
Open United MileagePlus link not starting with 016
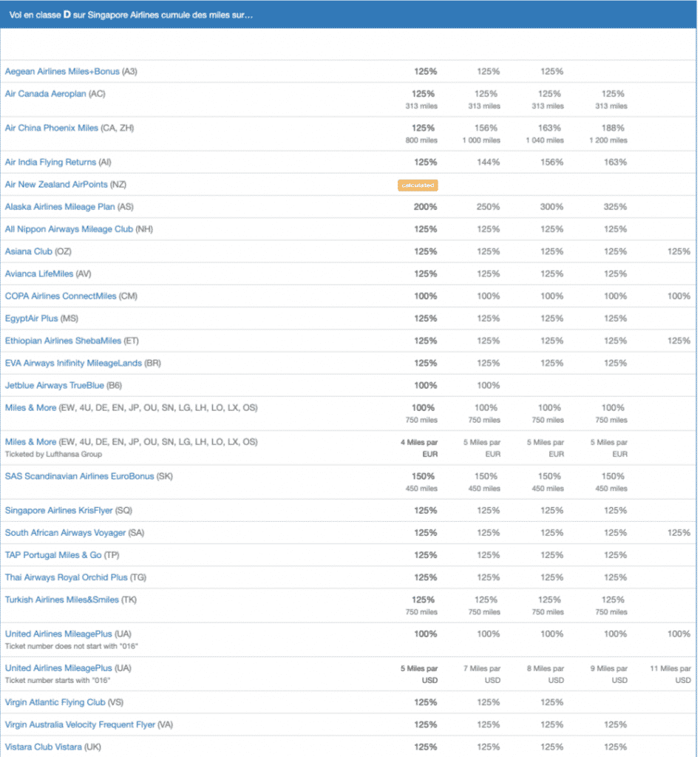58,634
